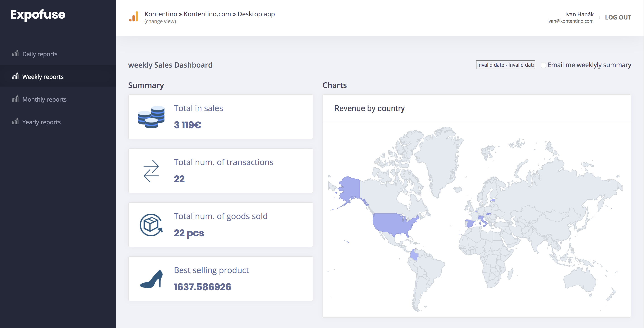Click Colombia on the revenue map

tap(414, 255)
